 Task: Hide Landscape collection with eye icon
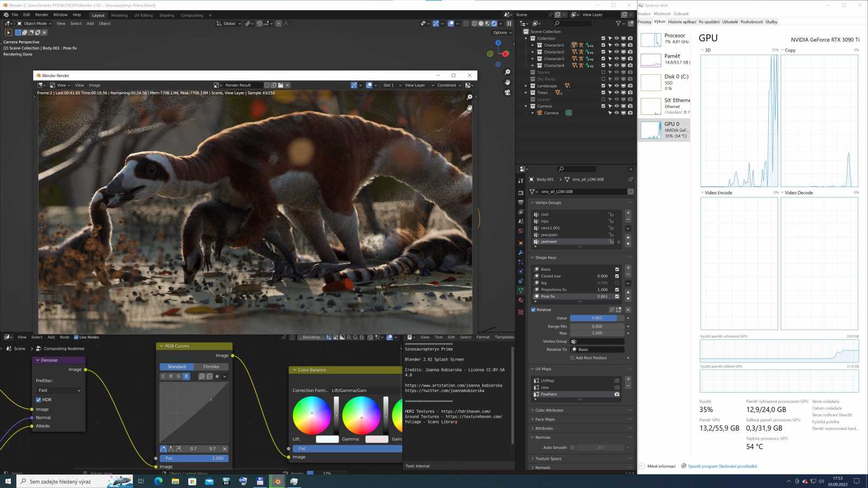click(616, 86)
